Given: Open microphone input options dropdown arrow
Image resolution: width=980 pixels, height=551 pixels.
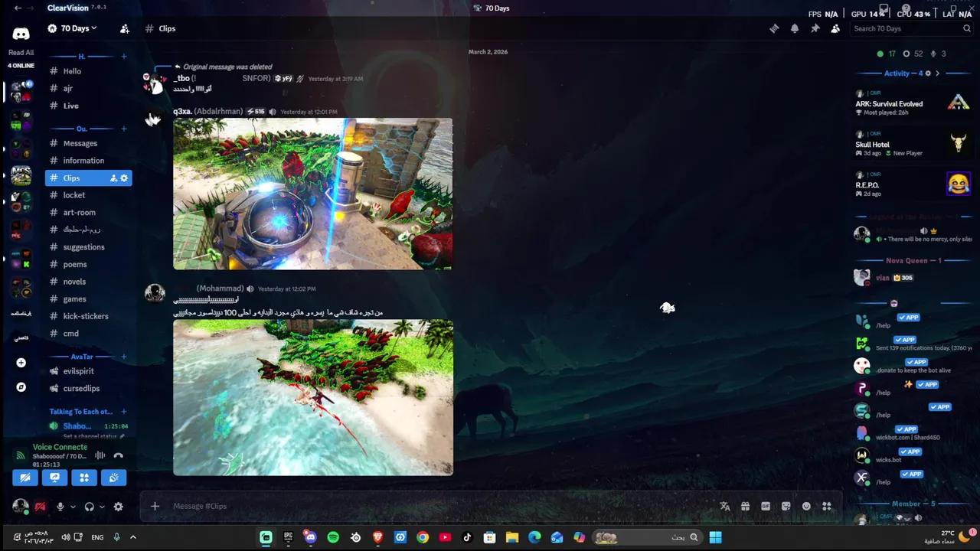Looking at the screenshot, I should coord(73,507).
